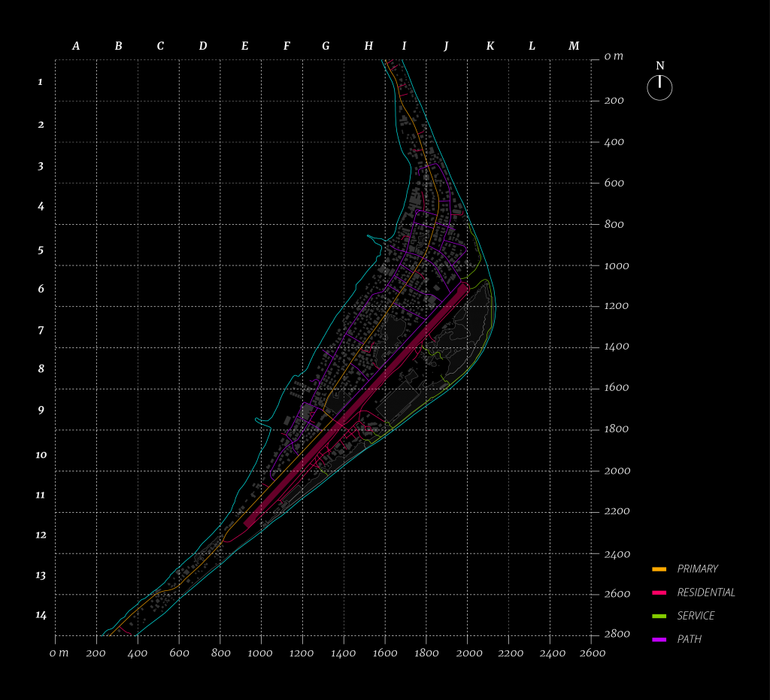Select row label 1 on the left
Screen dimensions: 770x700
pos(41,82)
